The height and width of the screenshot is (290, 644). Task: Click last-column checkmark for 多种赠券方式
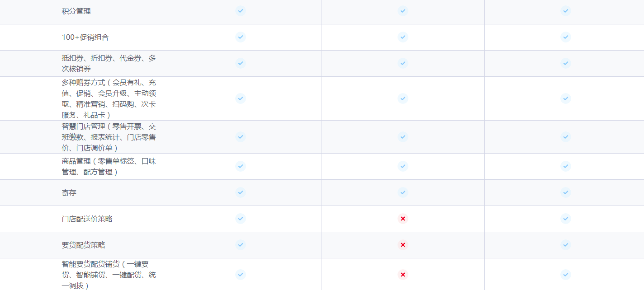566,98
